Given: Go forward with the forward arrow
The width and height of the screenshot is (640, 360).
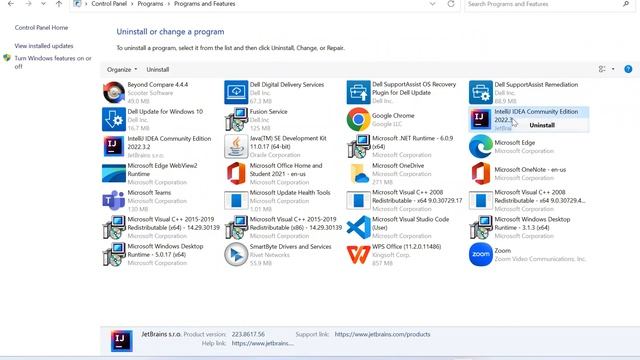Looking at the screenshot, I should click(x=28, y=4).
